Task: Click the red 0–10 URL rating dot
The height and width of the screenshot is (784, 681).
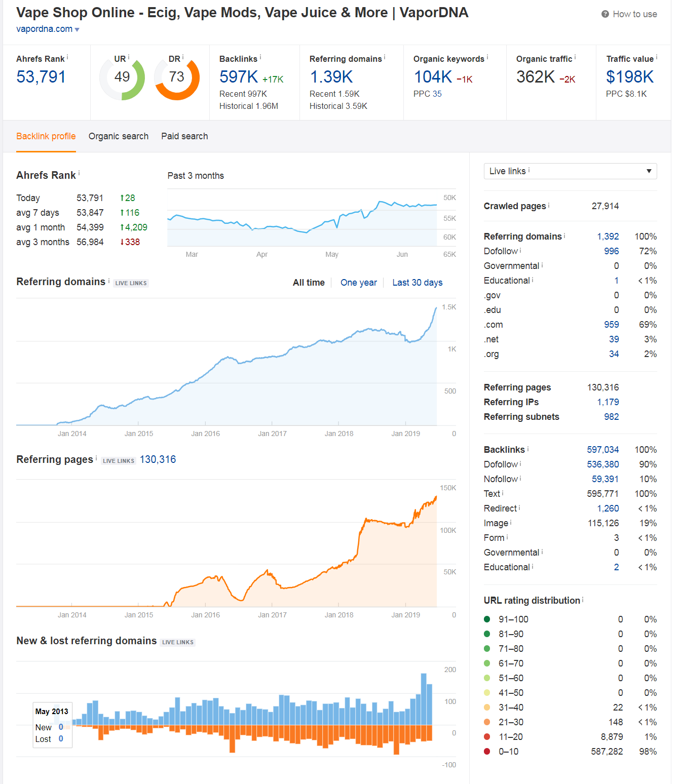Action: tap(487, 752)
